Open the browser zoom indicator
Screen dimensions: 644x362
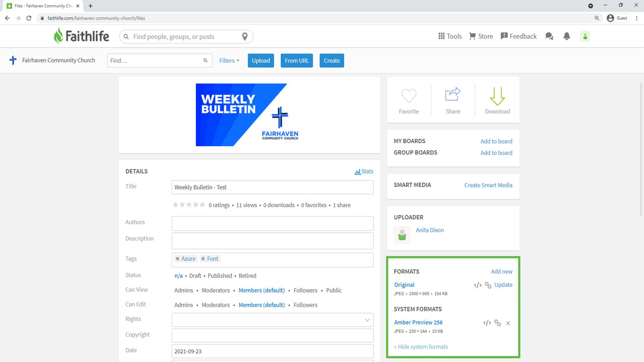click(x=597, y=18)
